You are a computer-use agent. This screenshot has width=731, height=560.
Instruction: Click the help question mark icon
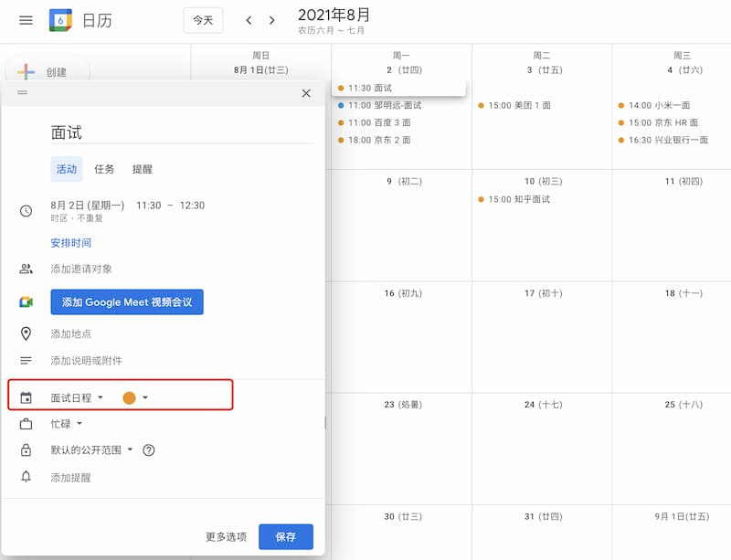pos(149,450)
